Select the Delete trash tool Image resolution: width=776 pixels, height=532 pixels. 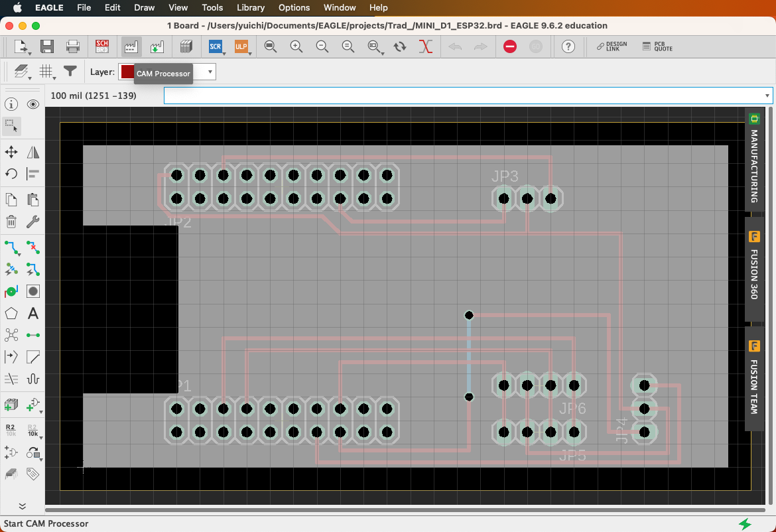pyautogui.click(x=11, y=221)
